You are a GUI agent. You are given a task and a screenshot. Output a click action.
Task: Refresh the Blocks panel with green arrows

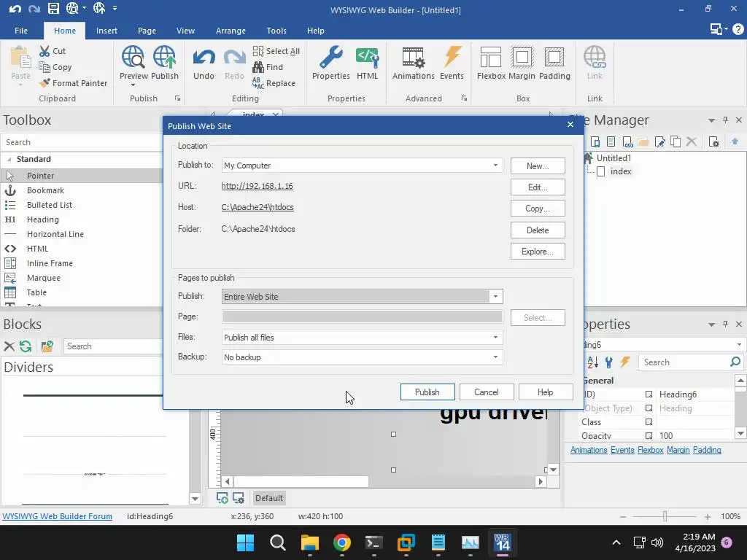pyautogui.click(x=26, y=346)
